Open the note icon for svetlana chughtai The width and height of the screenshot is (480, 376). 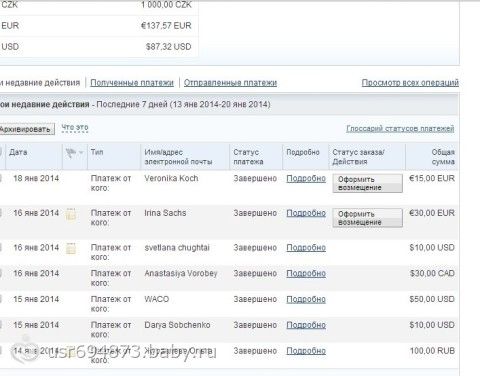71,249
